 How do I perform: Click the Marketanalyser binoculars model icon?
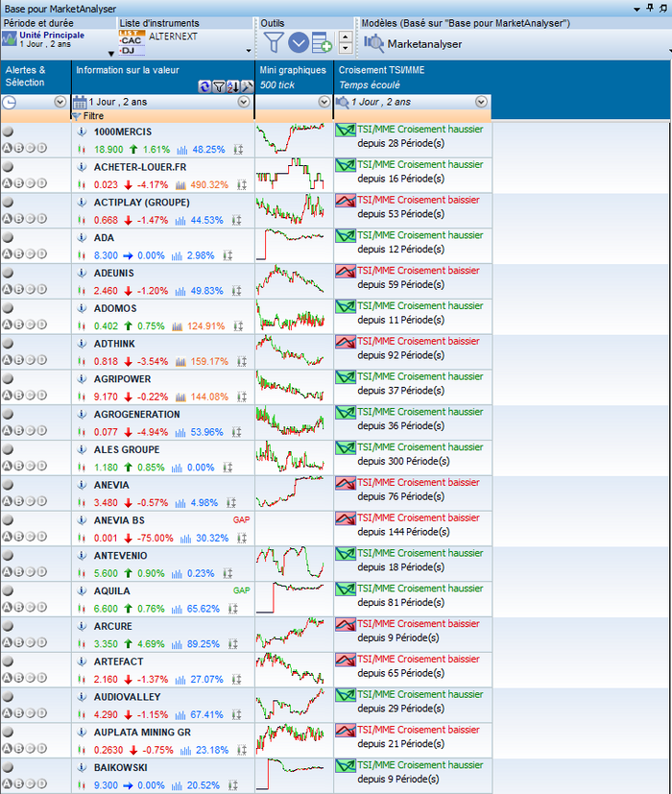click(x=373, y=43)
